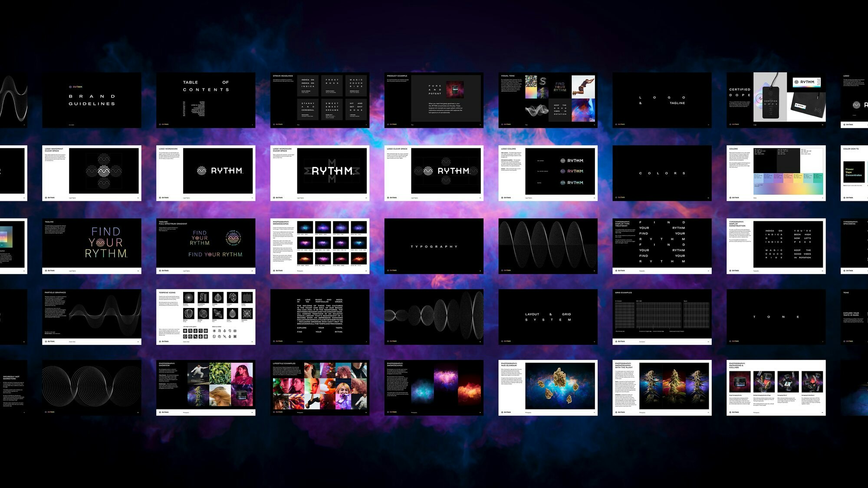Click RYTHM logo on Brand Guidelines cover
This screenshot has height=488, width=868.
point(75,87)
